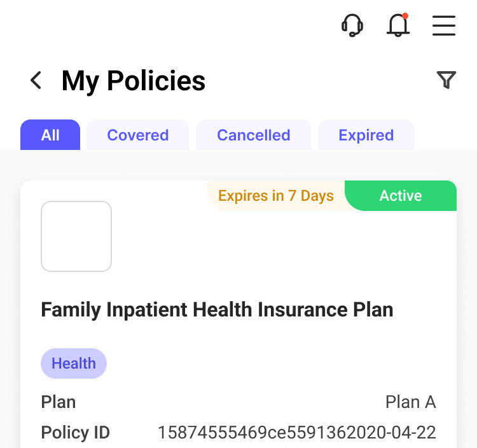Switch to the Cancelled tab
The image size is (477, 448).
254,135
